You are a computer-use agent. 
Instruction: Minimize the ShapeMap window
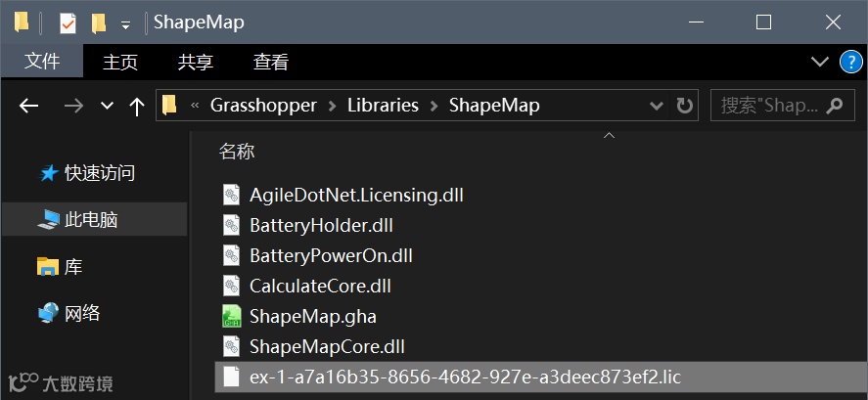pos(697,22)
